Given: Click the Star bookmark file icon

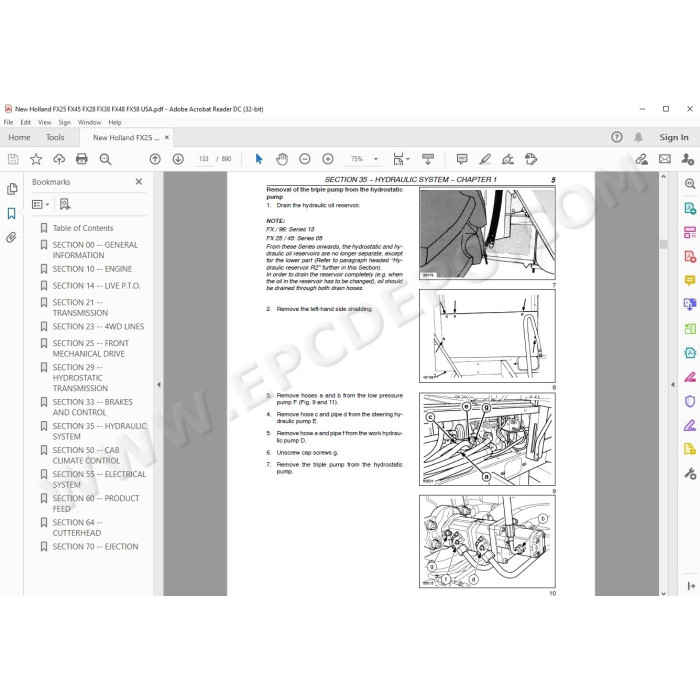Looking at the screenshot, I should pyautogui.click(x=36, y=159).
